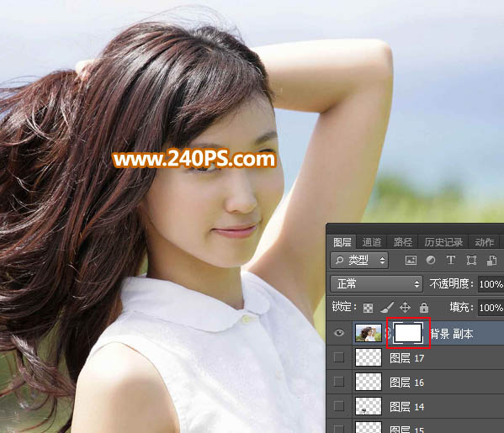The image size is (504, 433).
Task: Select the 图层 14 layer name
Action: click(407, 407)
